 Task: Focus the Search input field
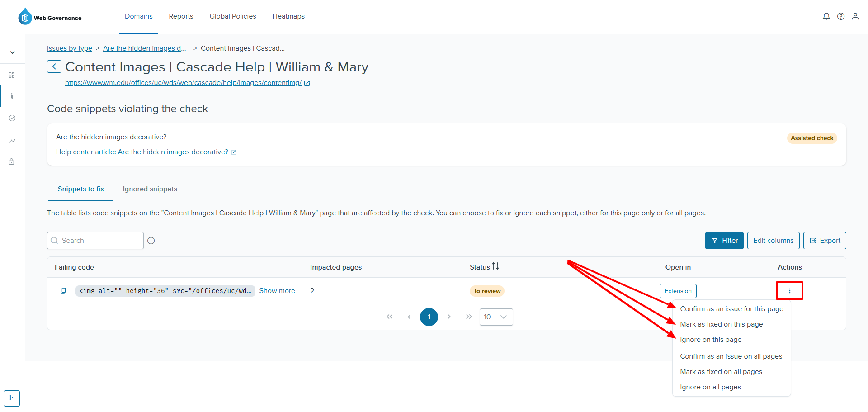95,241
